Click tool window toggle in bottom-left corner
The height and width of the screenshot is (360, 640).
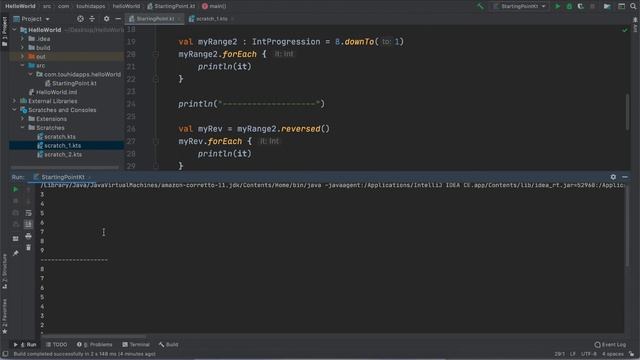[x=5, y=354]
